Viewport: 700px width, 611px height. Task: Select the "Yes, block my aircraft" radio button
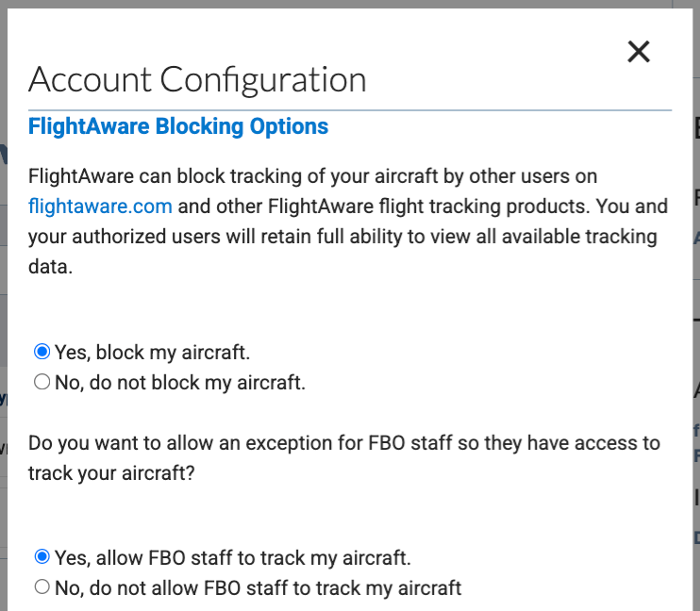[42, 352]
